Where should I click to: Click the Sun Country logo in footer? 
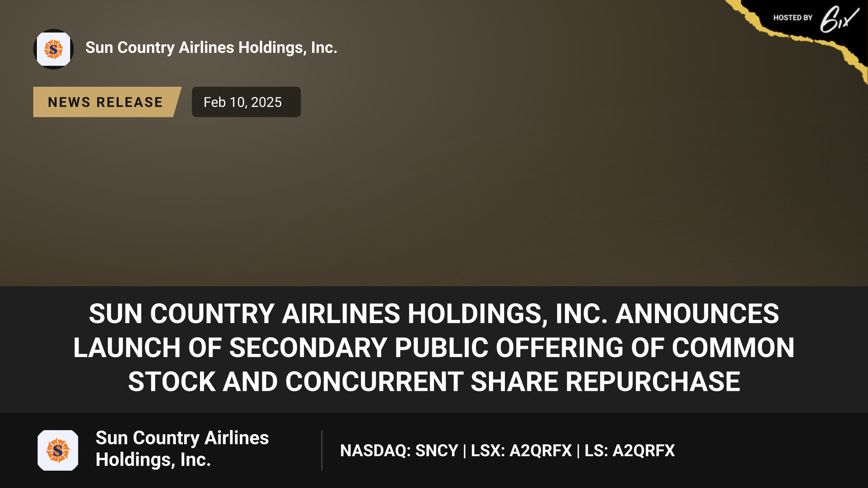point(58,450)
